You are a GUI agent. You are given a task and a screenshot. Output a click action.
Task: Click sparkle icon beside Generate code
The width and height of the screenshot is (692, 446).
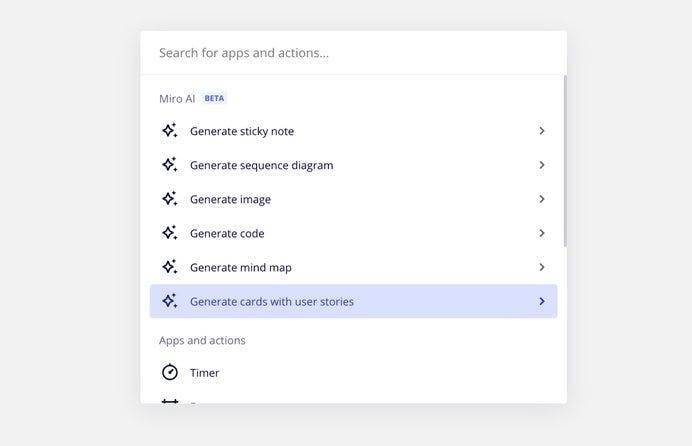click(x=169, y=232)
